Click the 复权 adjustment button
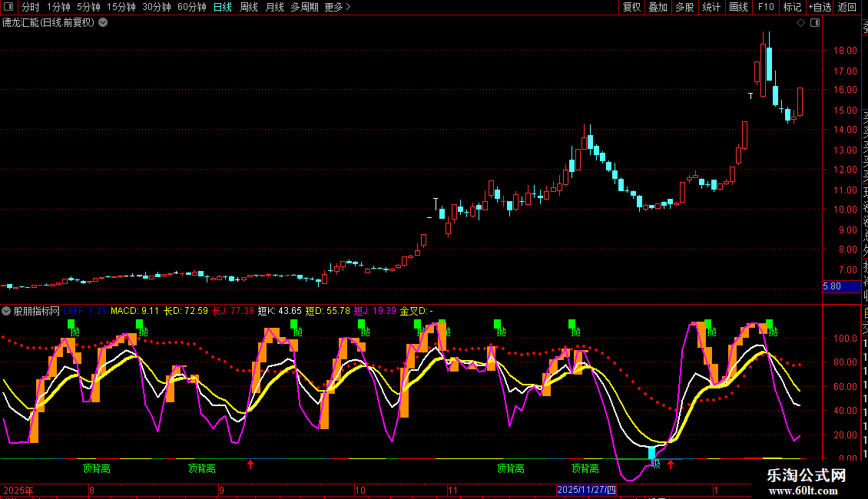 631,7
